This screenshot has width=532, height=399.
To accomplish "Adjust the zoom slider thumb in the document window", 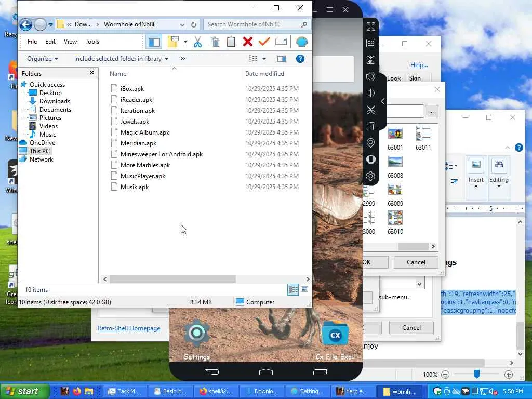I will click(477, 374).
